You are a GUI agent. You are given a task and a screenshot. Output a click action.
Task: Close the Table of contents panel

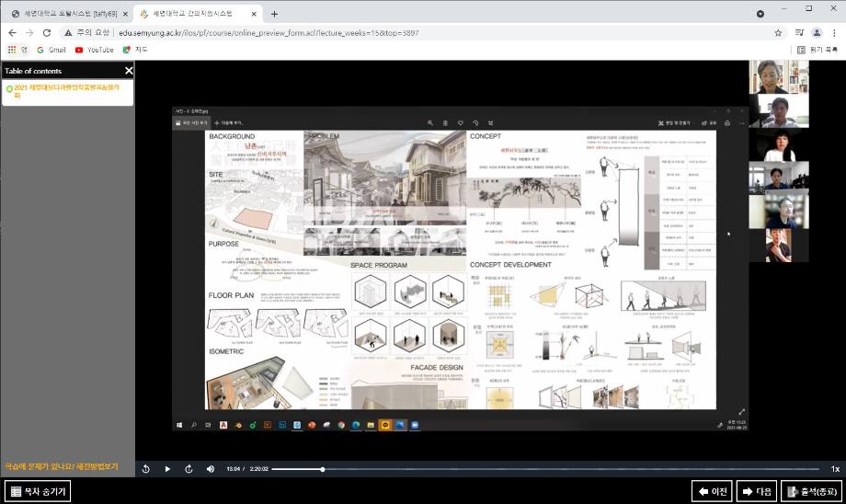pyautogui.click(x=129, y=71)
